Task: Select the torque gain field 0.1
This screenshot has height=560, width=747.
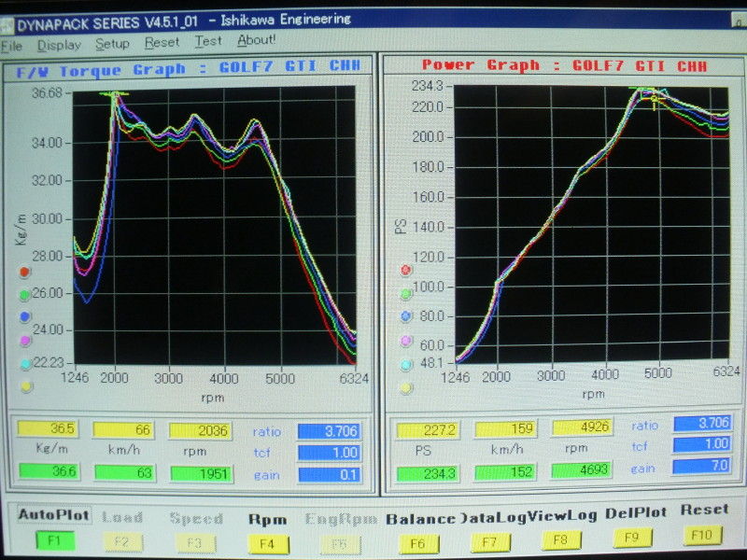Action: 330,475
